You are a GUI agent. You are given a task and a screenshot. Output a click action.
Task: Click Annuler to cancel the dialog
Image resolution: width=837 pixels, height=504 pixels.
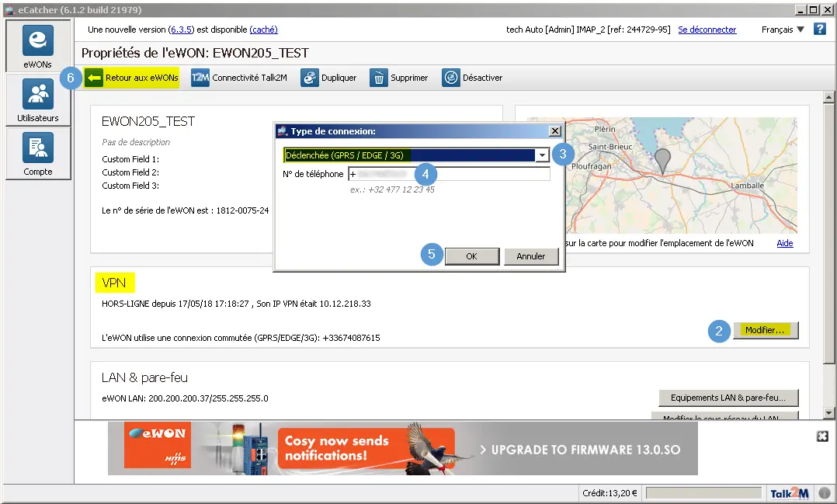(531, 256)
